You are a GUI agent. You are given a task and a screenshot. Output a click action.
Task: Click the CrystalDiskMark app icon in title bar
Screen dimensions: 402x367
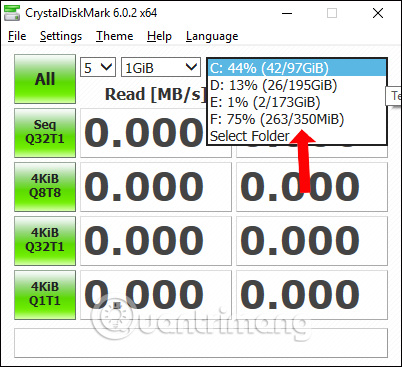click(x=12, y=13)
